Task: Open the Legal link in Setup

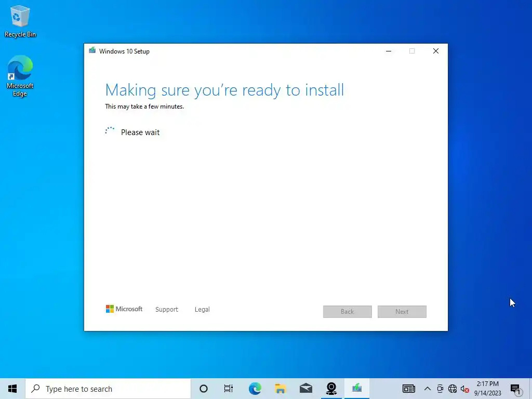Action: click(x=202, y=310)
